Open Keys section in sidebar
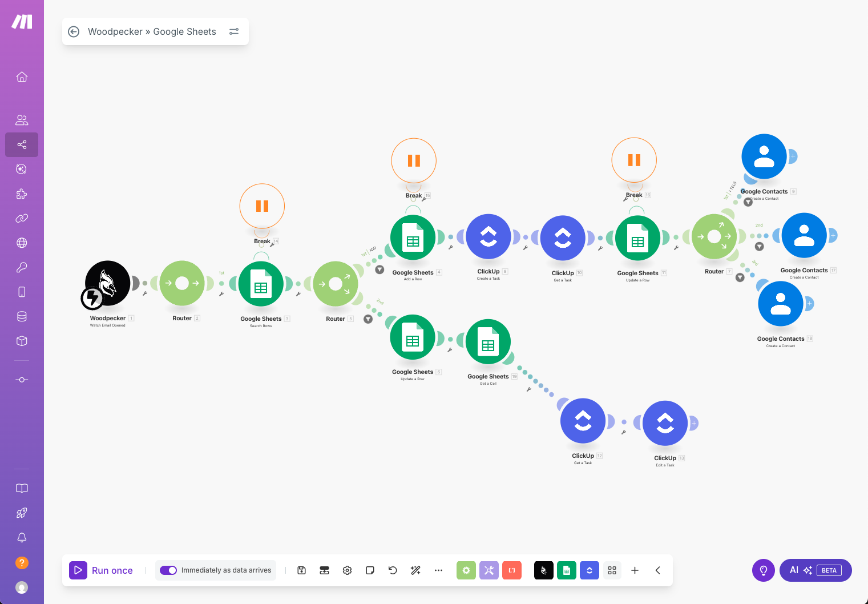868x604 pixels. coord(22,267)
